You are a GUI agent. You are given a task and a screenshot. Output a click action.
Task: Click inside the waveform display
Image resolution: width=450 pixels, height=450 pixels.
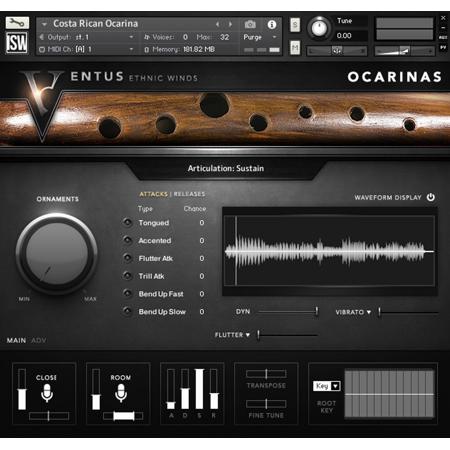[x=330, y=251]
